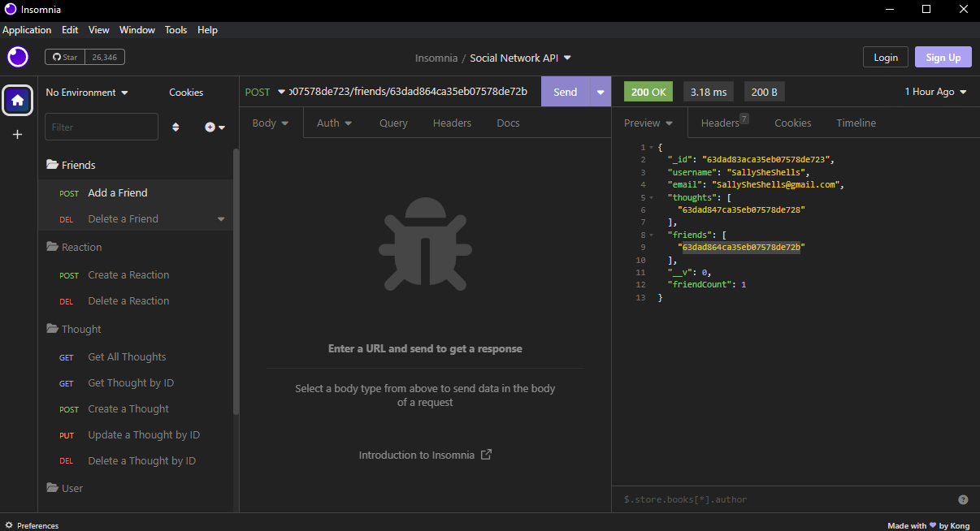
Task: Click the Thought folder icon
Action: (x=52, y=329)
